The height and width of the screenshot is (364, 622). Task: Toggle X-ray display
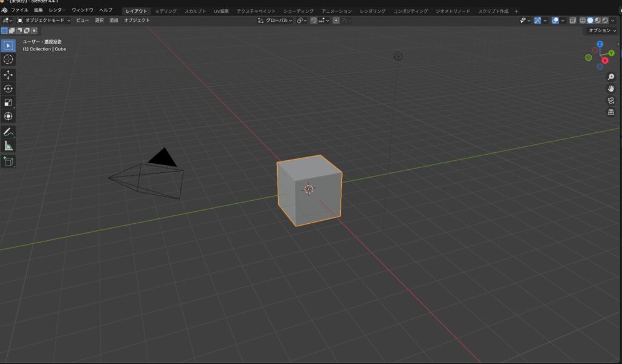(573, 20)
